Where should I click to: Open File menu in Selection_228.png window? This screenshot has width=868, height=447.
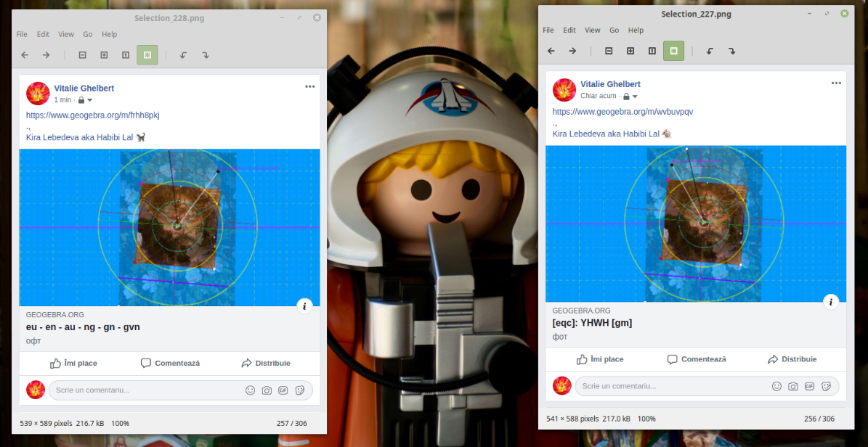pyautogui.click(x=22, y=34)
